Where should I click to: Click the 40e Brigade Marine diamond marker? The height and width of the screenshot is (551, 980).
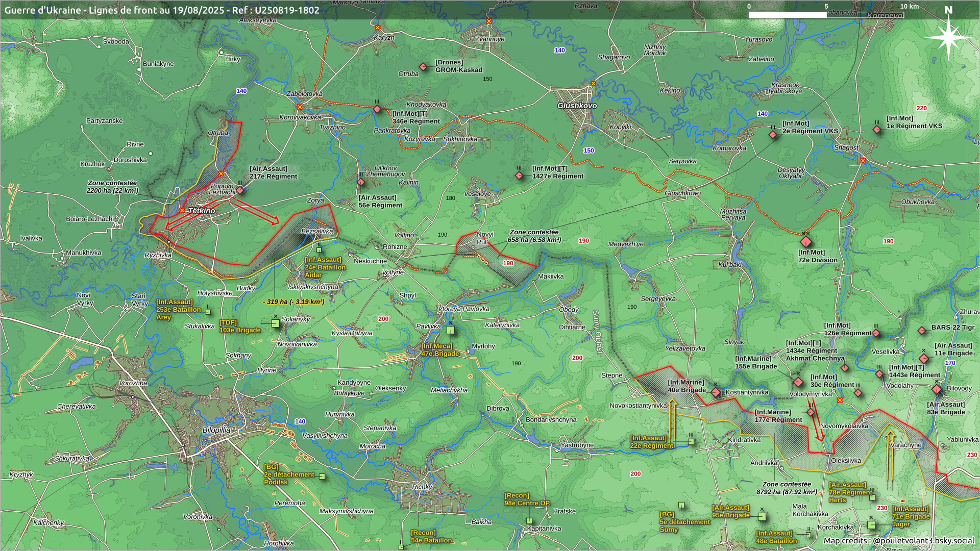pyautogui.click(x=716, y=392)
